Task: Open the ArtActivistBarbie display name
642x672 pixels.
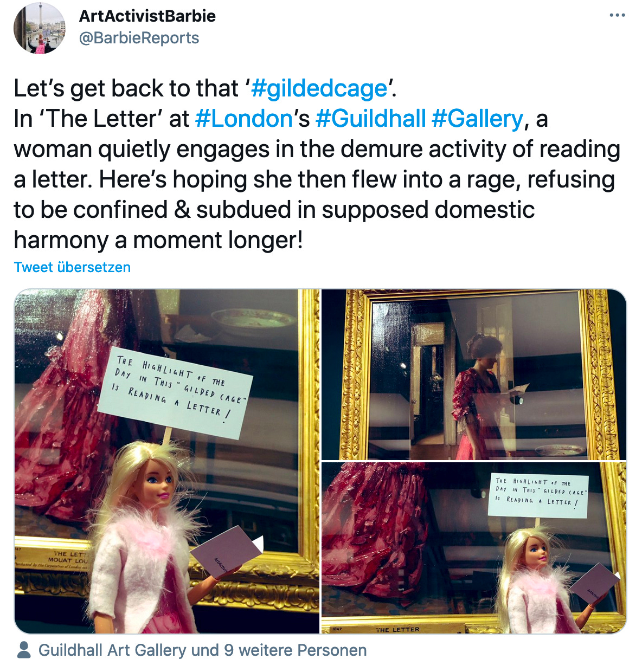Action: (x=147, y=16)
